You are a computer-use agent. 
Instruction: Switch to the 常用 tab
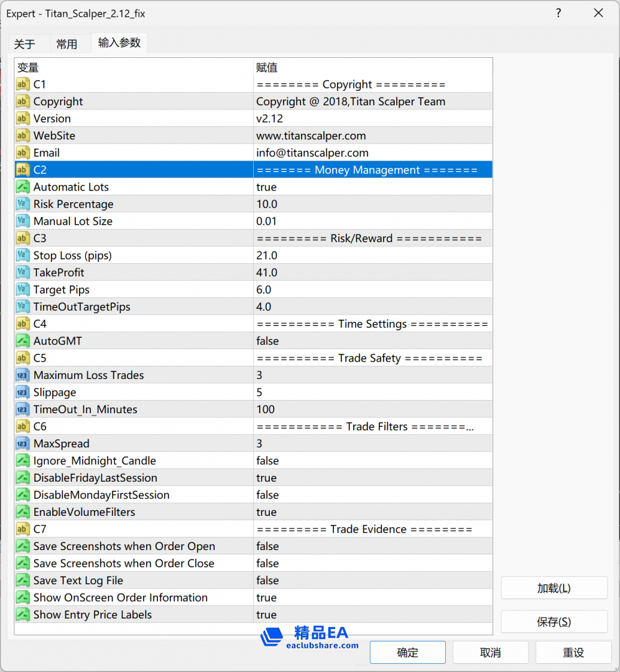[67, 44]
